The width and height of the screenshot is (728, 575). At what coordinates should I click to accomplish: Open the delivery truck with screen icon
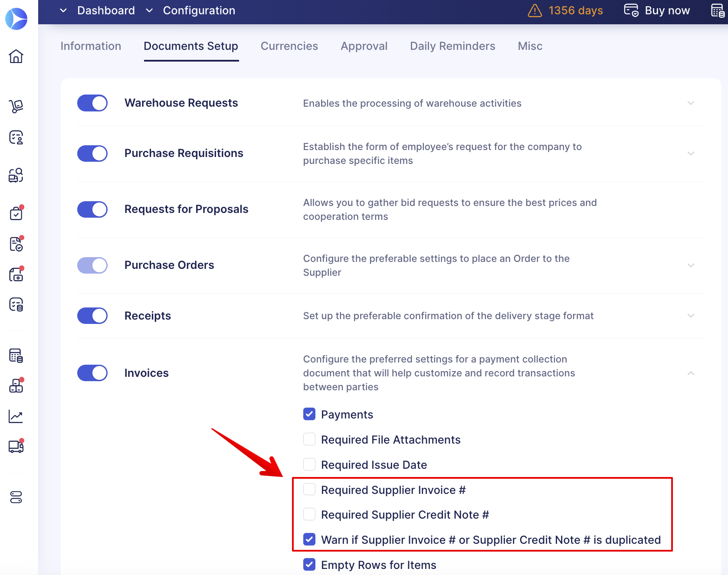(x=16, y=446)
